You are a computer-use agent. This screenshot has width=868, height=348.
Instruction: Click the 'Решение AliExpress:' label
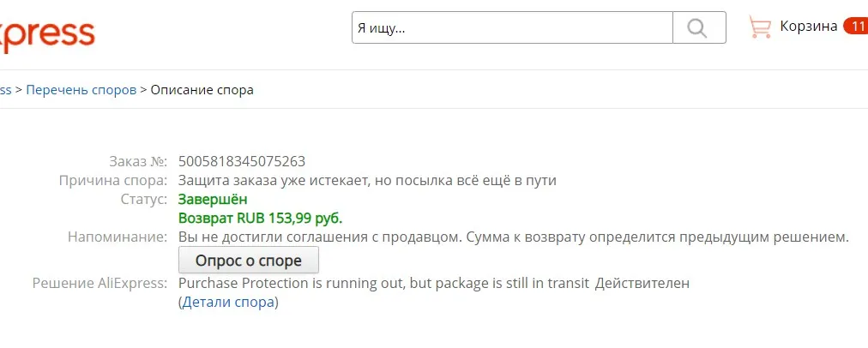pyautogui.click(x=99, y=283)
